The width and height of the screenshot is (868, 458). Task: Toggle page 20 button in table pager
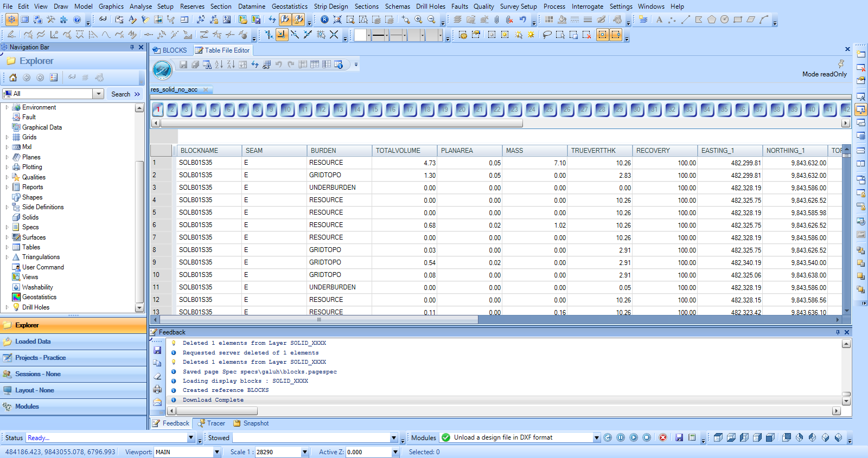tap(462, 109)
